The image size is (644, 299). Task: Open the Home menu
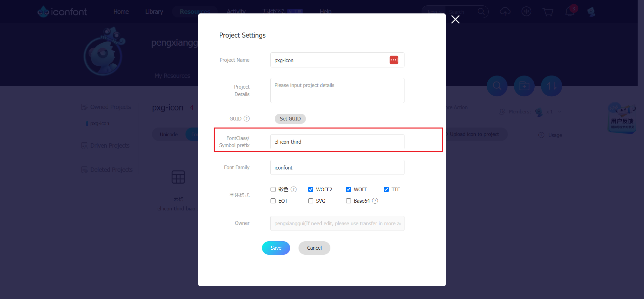coord(121,12)
